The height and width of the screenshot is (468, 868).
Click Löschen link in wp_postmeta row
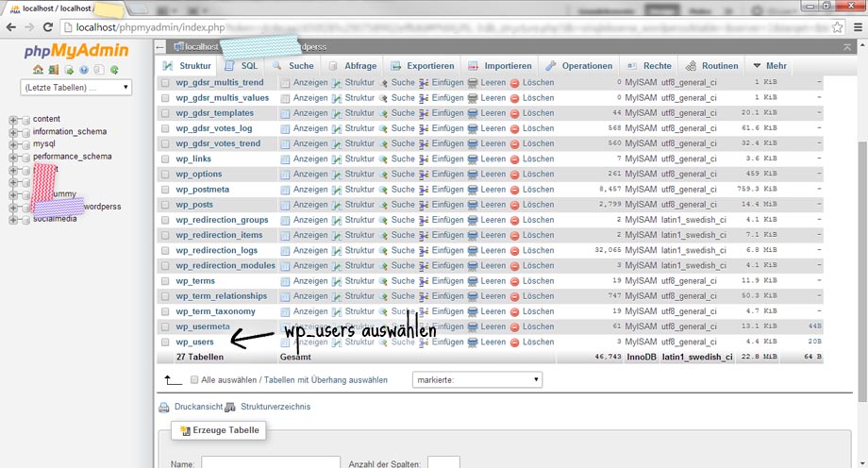538,190
